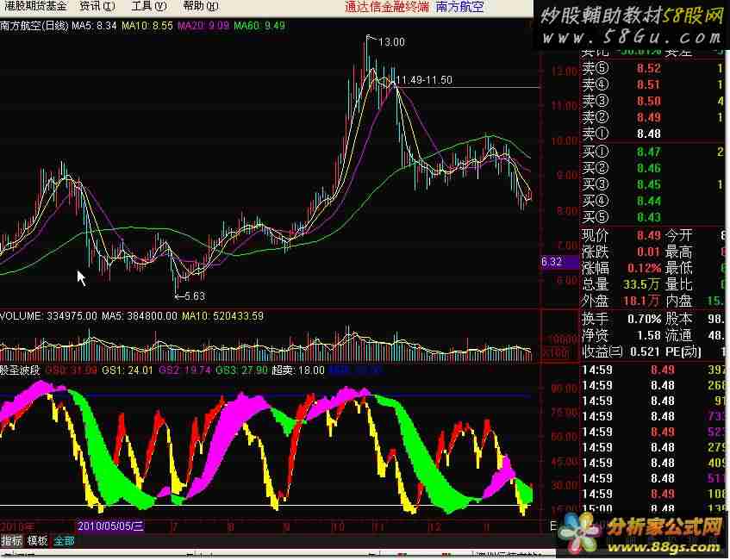Select the 买③ 8.45 bid row
The height and width of the screenshot is (560, 730).
pyautogui.click(x=652, y=184)
